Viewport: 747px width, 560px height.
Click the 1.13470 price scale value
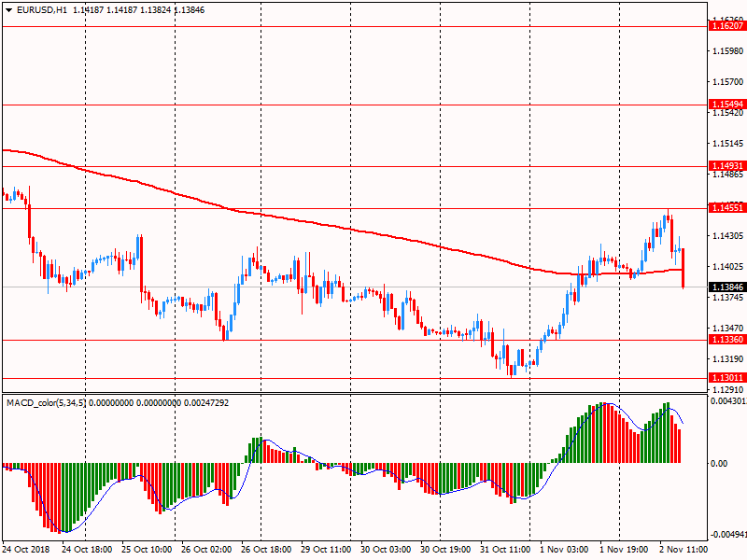727,328
